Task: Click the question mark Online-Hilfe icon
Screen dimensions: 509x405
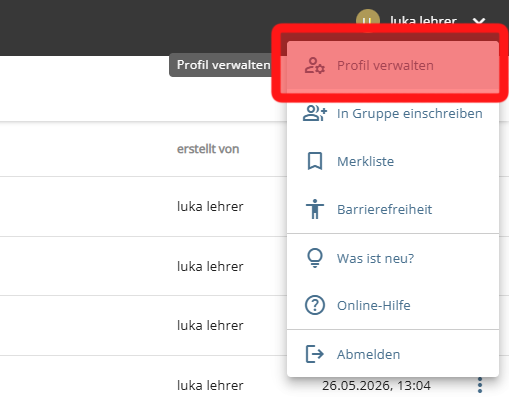Action: point(315,305)
